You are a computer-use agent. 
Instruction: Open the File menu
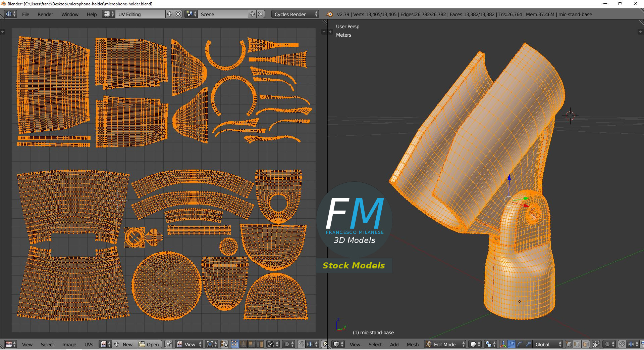[25, 14]
